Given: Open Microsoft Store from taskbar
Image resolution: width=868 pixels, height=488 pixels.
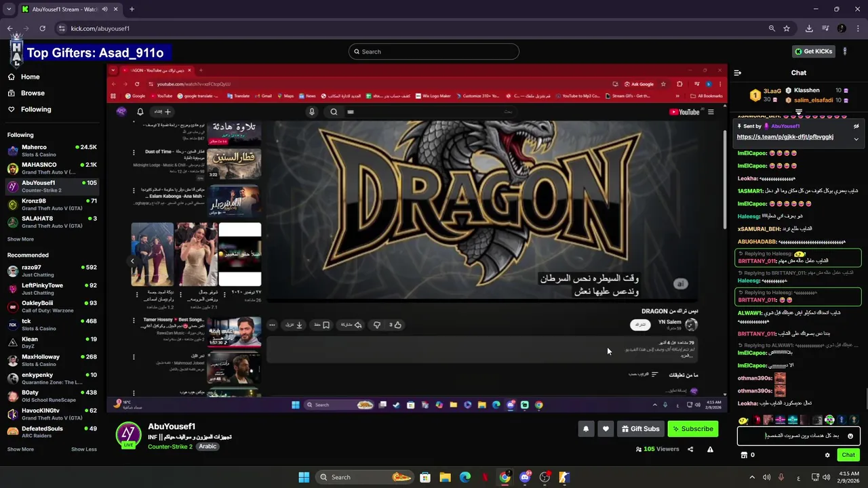Looking at the screenshot, I should click(425, 477).
